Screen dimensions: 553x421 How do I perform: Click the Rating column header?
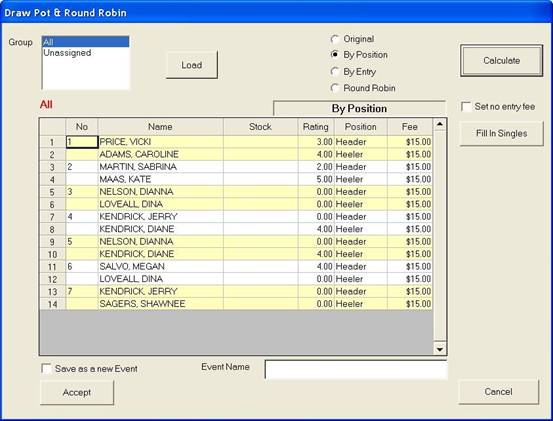coord(316,127)
